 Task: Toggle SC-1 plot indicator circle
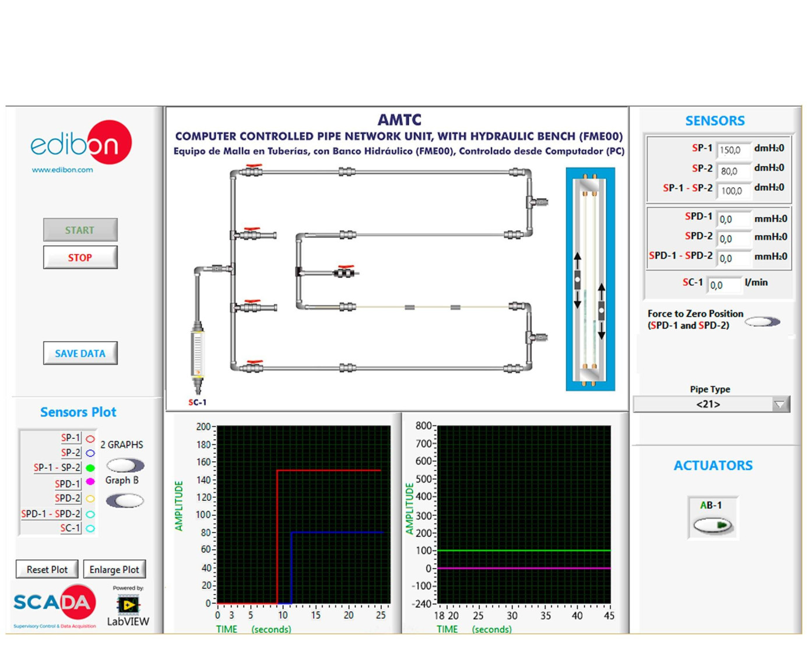coord(90,528)
